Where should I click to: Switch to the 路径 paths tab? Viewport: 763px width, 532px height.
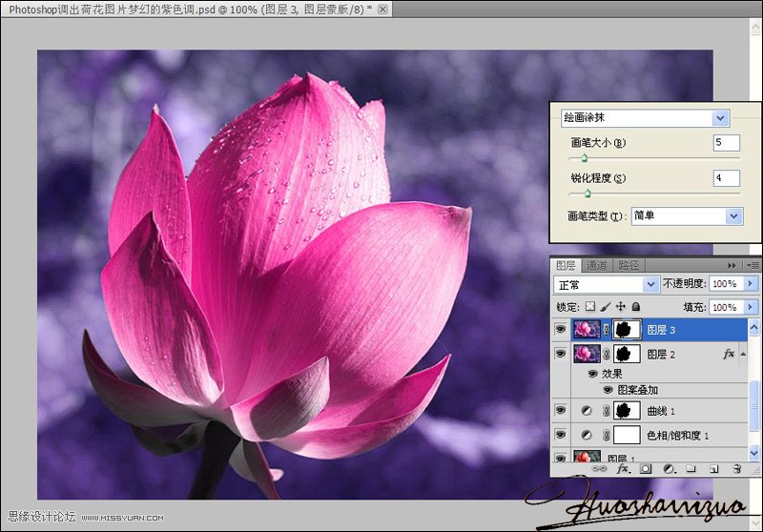(629, 265)
